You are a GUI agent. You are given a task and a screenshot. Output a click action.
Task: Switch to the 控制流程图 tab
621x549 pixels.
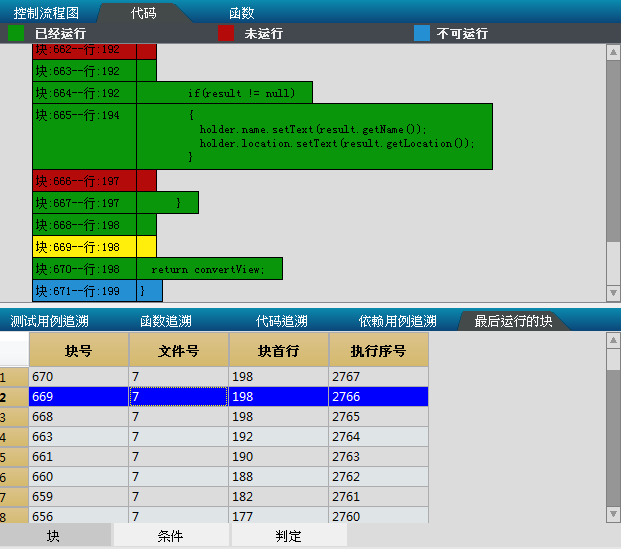click(x=46, y=13)
